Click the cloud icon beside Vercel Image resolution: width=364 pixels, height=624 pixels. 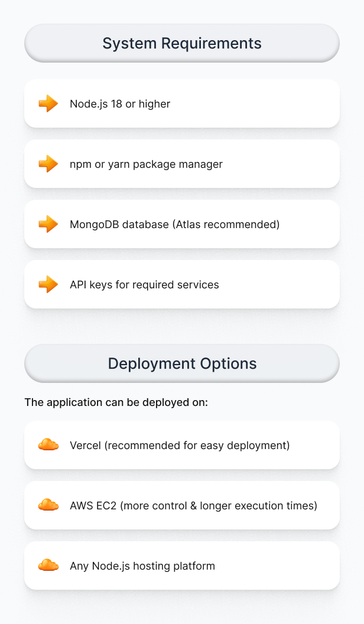click(48, 445)
